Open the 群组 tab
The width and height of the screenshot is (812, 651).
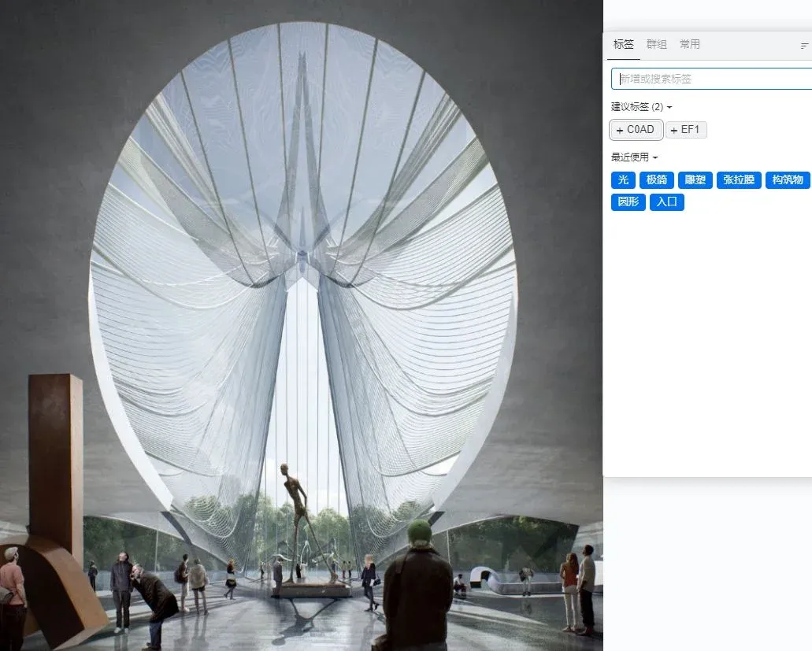point(657,45)
